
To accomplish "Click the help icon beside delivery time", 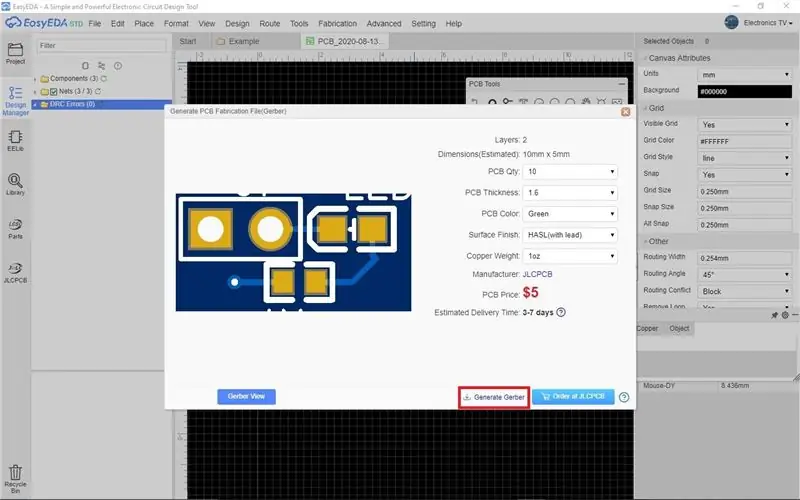I will pyautogui.click(x=561, y=312).
